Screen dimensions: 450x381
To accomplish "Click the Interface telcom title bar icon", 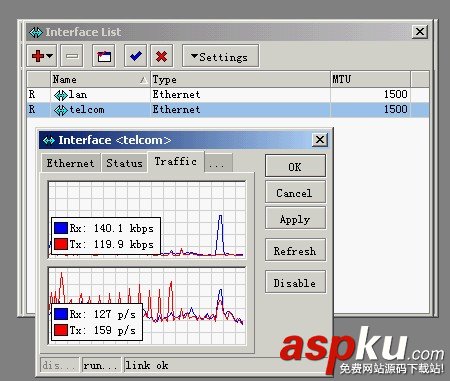I will tap(49, 140).
